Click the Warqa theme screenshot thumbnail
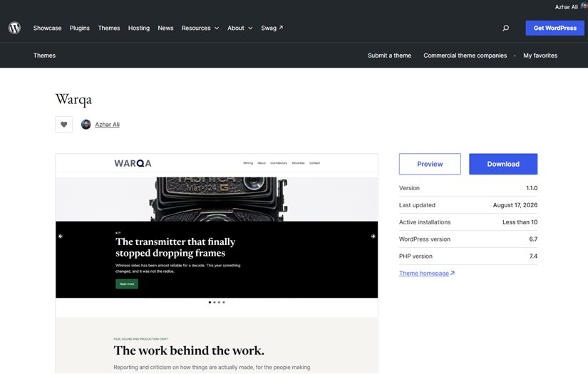The height and width of the screenshot is (374, 588). click(x=217, y=263)
